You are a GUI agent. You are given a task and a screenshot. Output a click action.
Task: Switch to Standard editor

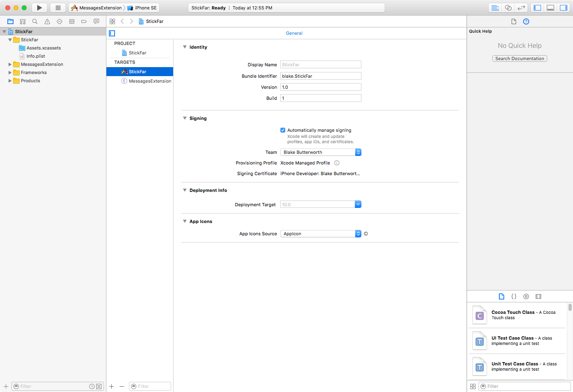point(495,8)
